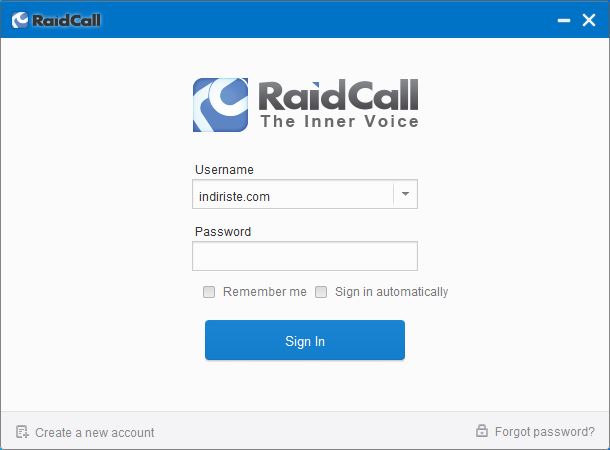
Task: Click the 'The Inner Voice' tagline
Action: (x=340, y=121)
